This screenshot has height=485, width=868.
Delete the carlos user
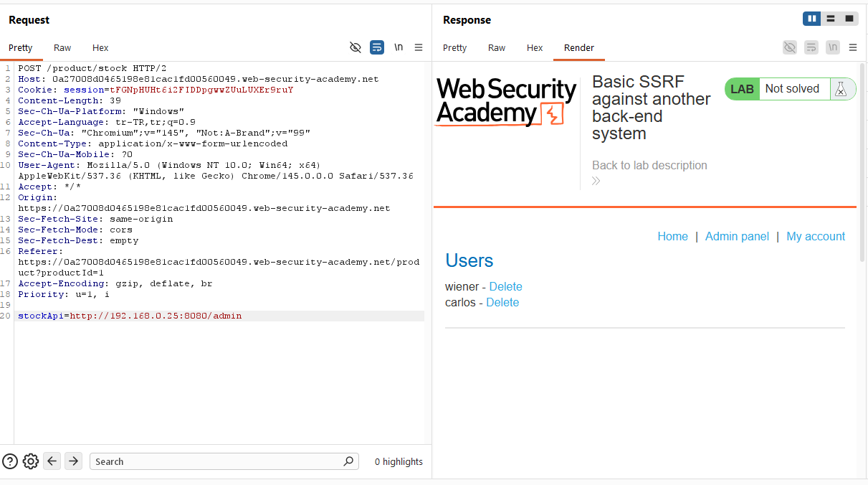point(502,302)
